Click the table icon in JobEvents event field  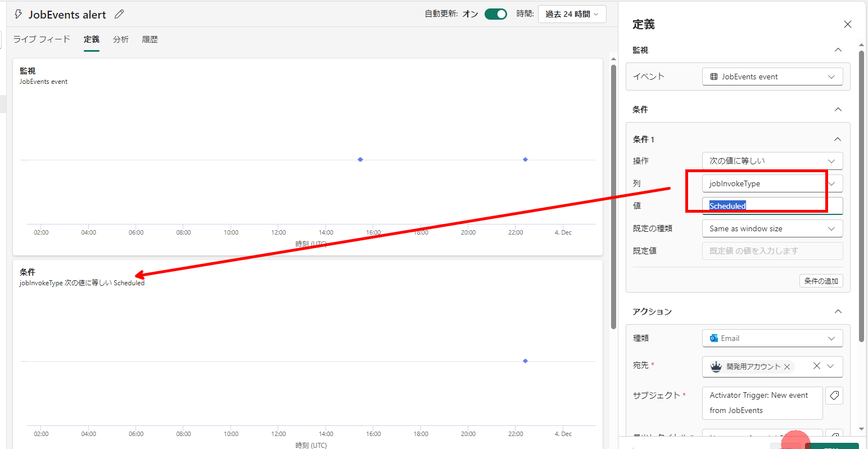click(714, 77)
